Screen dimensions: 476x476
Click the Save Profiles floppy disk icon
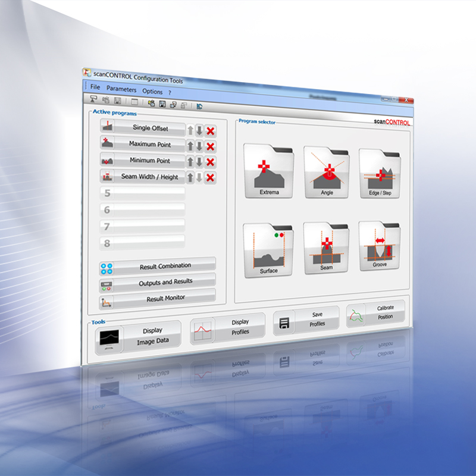[x=284, y=323]
